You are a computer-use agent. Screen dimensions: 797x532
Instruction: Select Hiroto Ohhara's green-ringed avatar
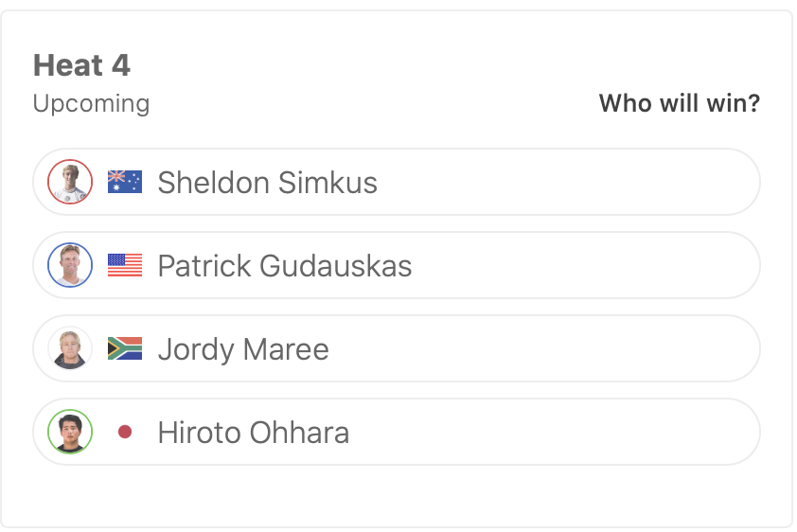[70, 432]
